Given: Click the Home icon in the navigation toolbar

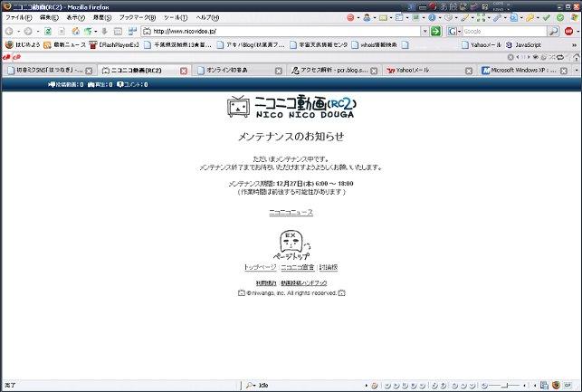Looking at the screenshot, I should (76, 32).
